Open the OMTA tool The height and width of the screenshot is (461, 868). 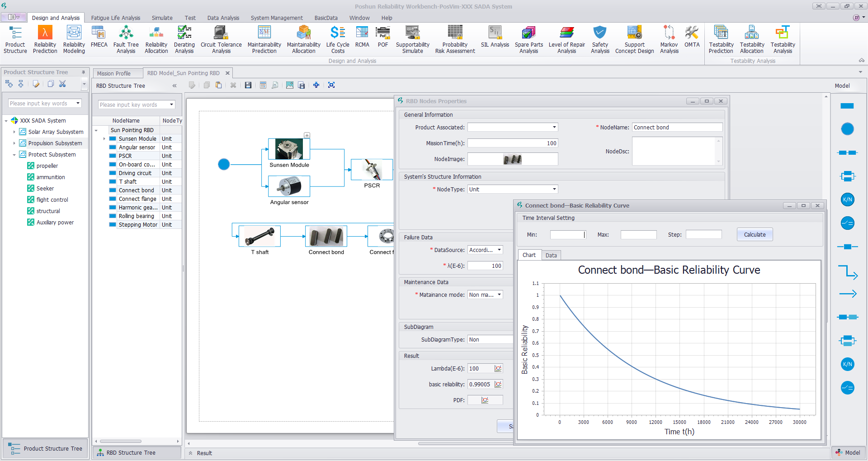point(692,37)
